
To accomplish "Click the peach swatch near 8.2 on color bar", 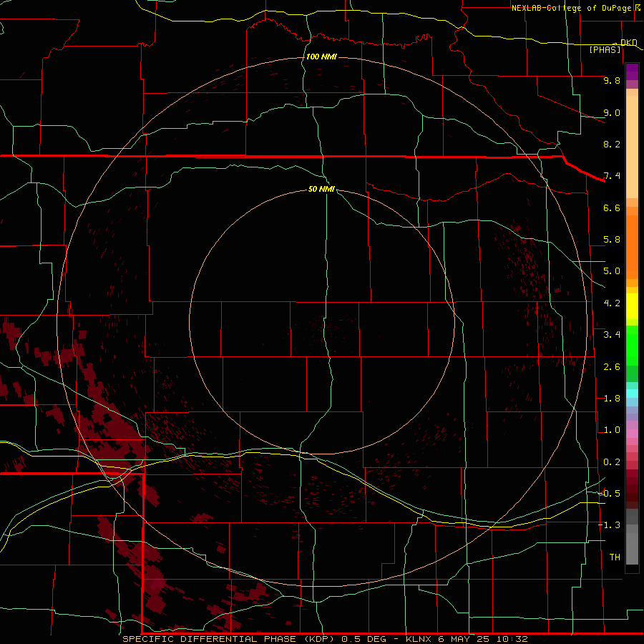I will (632, 148).
